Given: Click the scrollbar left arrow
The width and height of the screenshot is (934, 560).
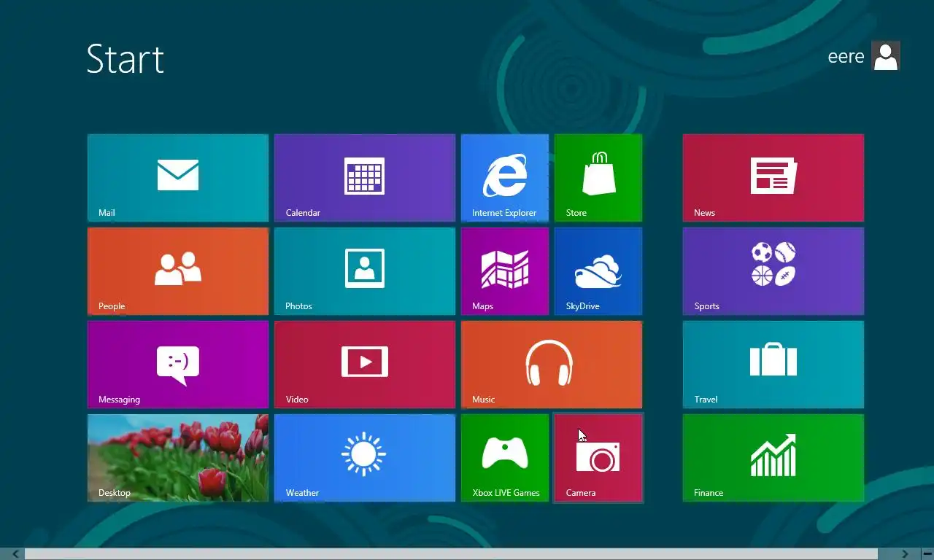Looking at the screenshot, I should (16, 554).
